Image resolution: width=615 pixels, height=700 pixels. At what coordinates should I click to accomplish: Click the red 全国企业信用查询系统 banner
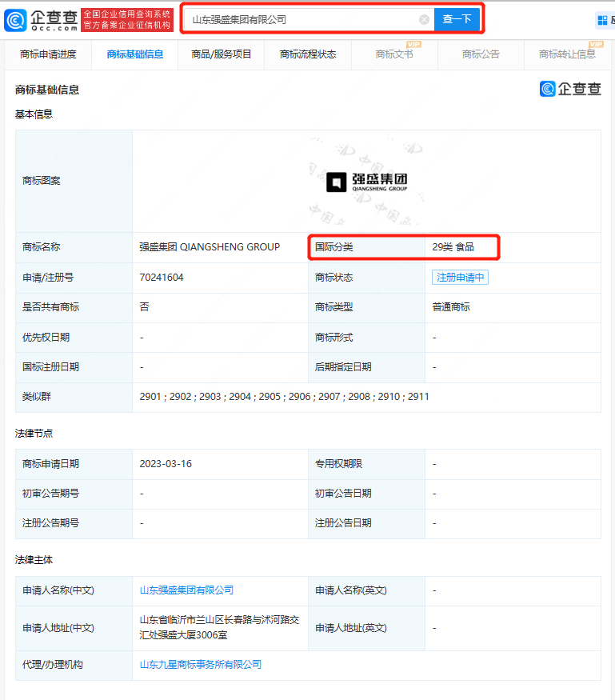coord(127,20)
